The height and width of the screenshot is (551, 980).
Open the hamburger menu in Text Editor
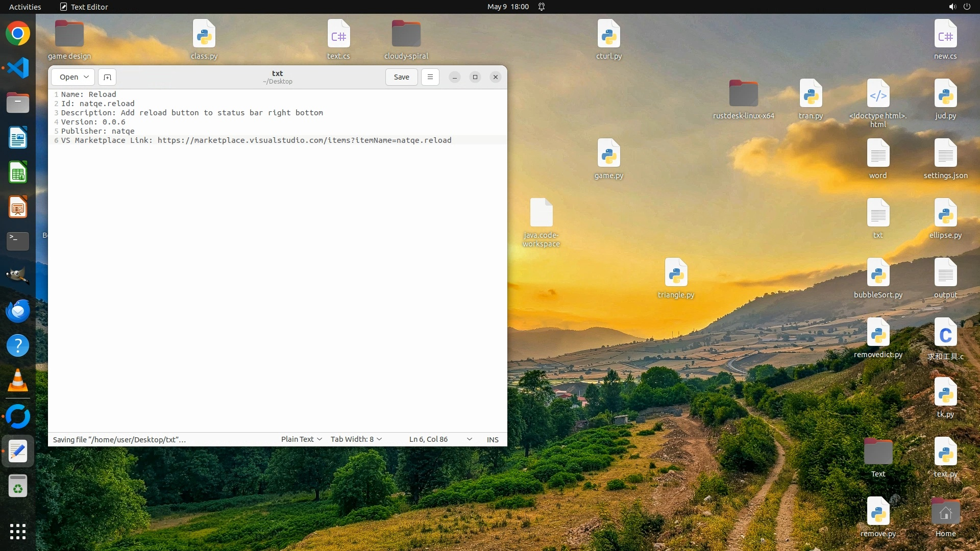430,77
